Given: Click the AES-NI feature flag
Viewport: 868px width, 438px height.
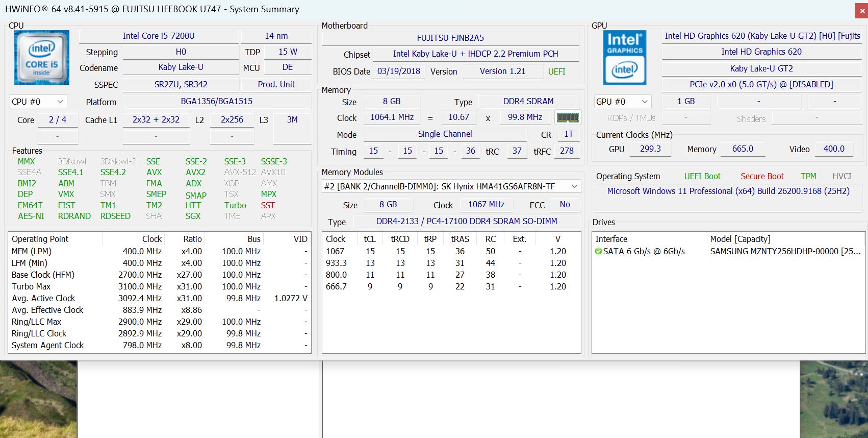Looking at the screenshot, I should pos(31,216).
